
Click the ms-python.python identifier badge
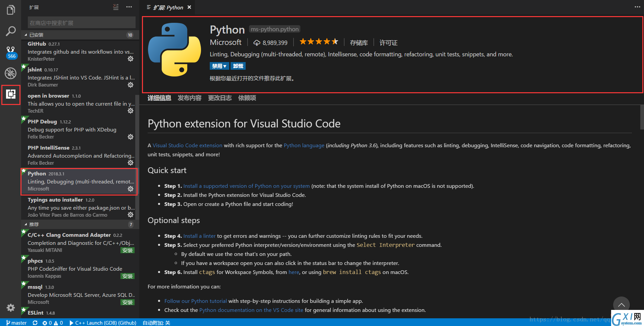(275, 29)
